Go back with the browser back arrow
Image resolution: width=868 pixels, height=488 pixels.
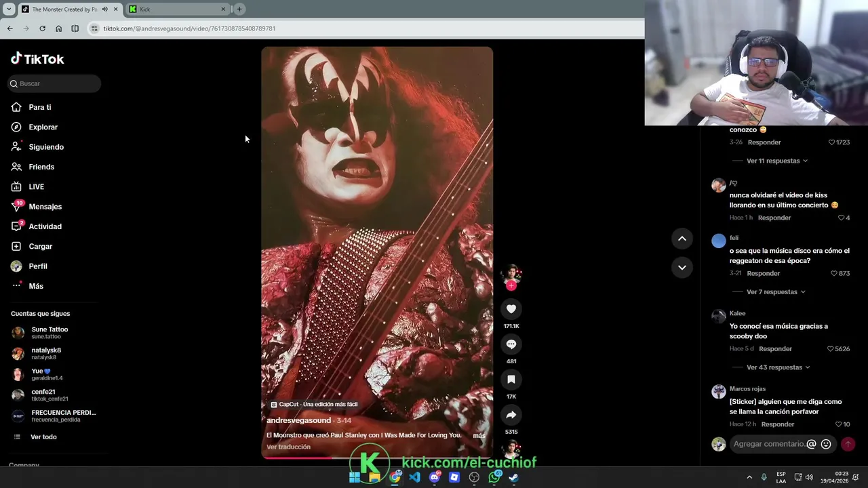coord(9,28)
